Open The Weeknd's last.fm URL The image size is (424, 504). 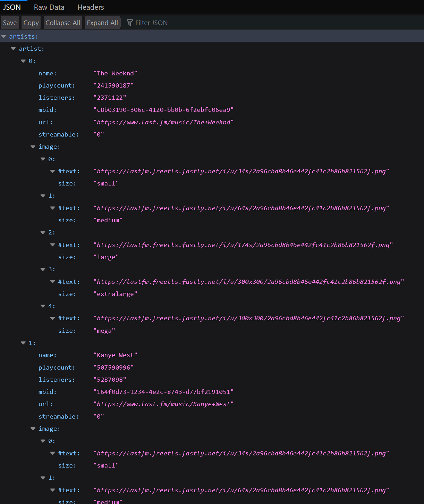click(163, 122)
